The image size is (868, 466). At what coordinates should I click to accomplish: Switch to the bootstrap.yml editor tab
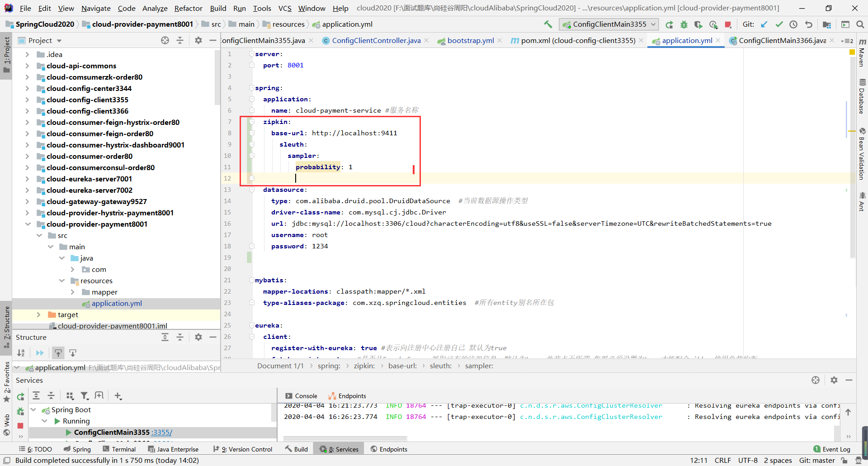[470, 41]
